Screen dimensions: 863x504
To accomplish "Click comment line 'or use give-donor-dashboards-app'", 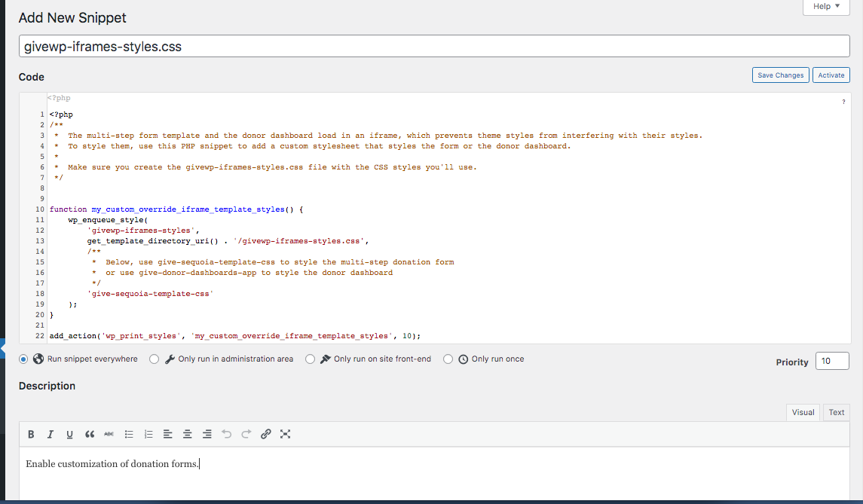I will click(242, 273).
